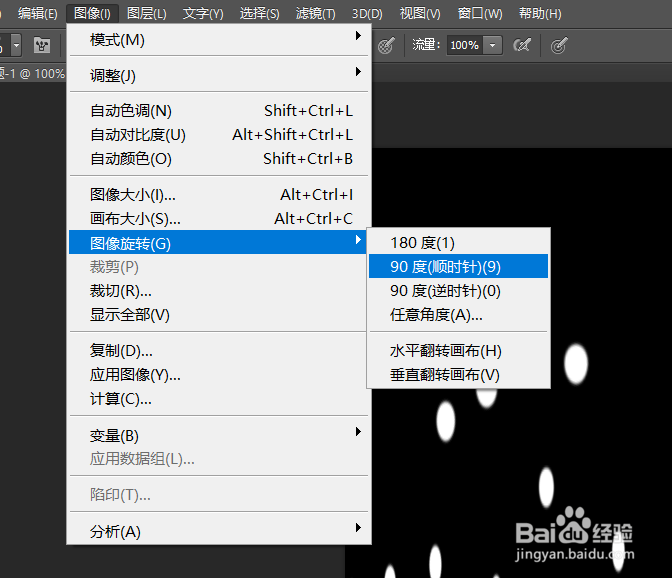Viewport: 672px width, 578px height.
Task: Apply 自动色调(N)
Action: pyautogui.click(x=219, y=111)
